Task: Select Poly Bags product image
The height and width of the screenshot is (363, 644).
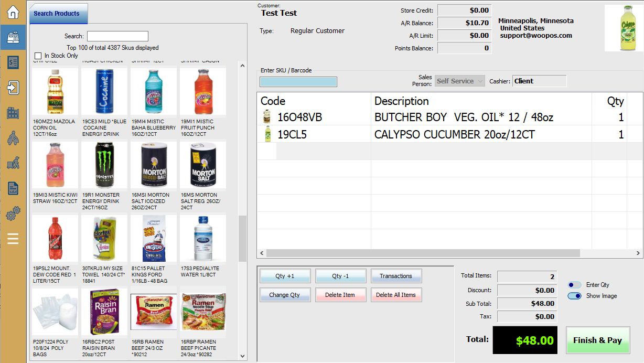Action: pyautogui.click(x=55, y=312)
